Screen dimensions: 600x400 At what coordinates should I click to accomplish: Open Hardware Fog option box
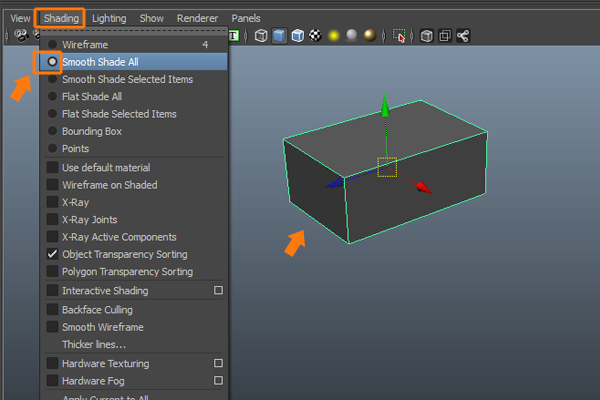[218, 381]
